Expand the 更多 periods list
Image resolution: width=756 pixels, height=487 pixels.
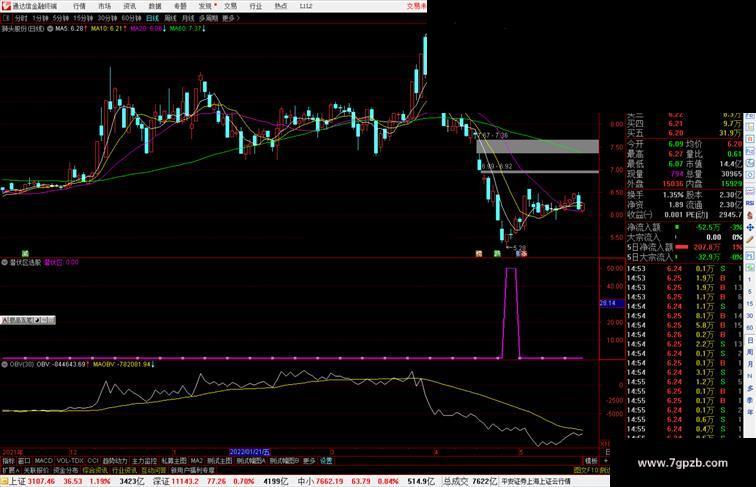click(230, 18)
